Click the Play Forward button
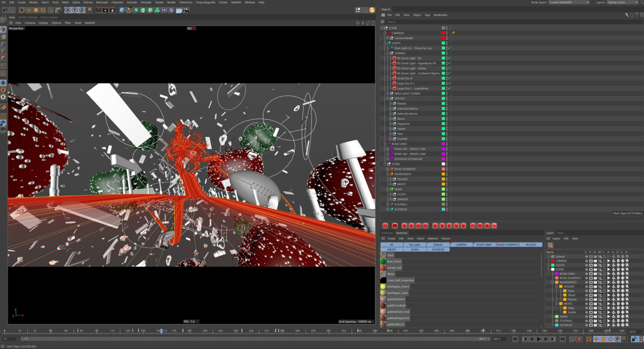The image size is (644, 349). pos(539,339)
